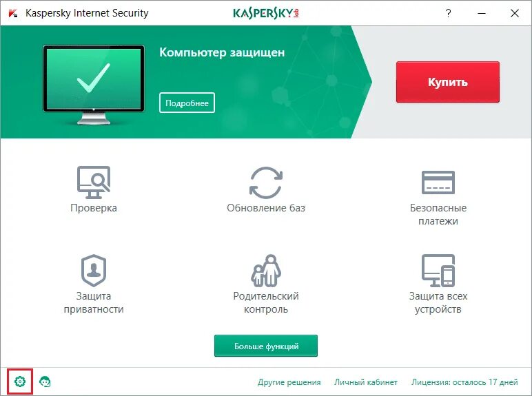Click the Компьютер защищен status heading
The height and width of the screenshot is (396, 532).
[222, 52]
